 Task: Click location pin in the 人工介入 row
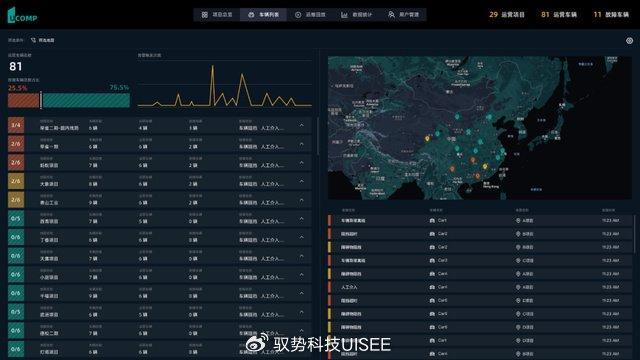(x=518, y=287)
